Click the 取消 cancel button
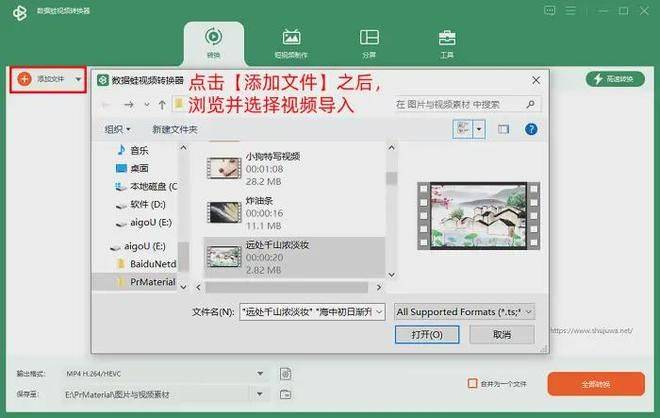Image resolution: width=660 pixels, height=418 pixels. click(x=502, y=335)
